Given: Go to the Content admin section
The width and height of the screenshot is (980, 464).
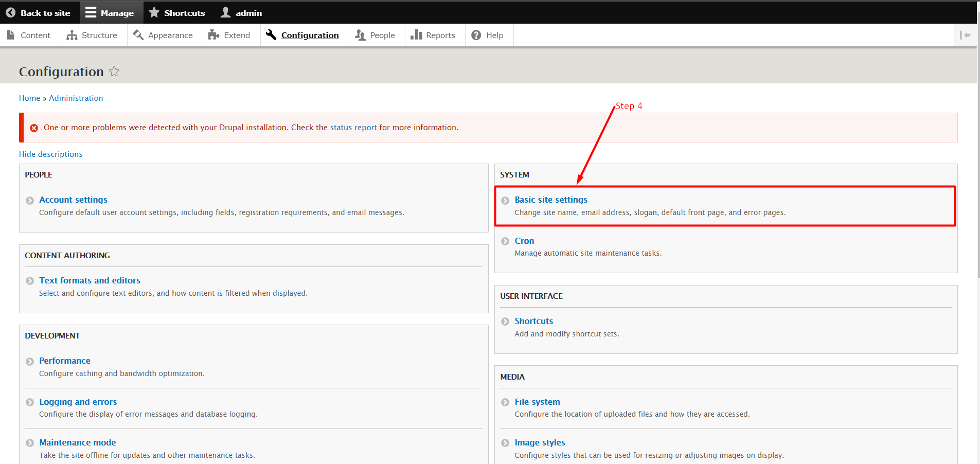Looking at the screenshot, I should (29, 35).
